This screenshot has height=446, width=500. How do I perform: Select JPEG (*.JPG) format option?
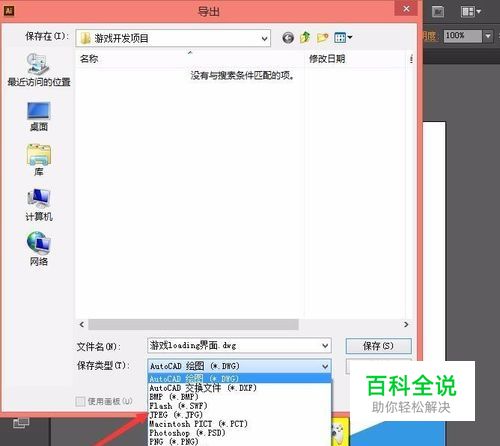point(239,415)
